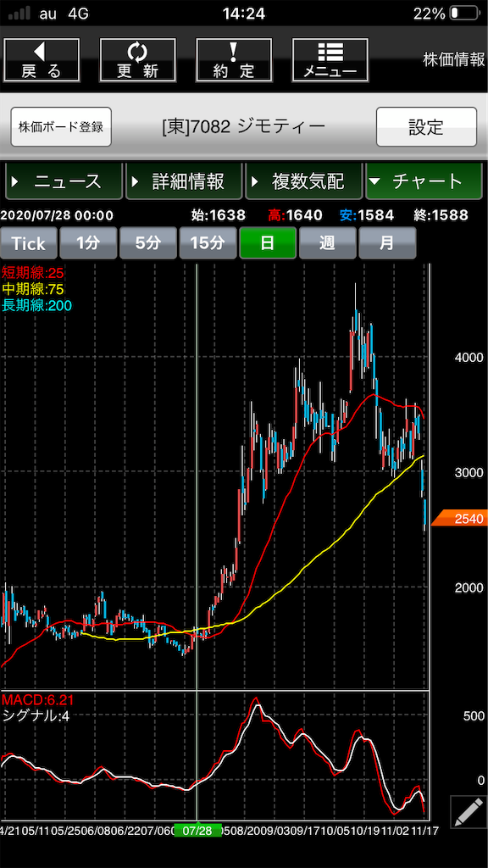Tap the pencil drawing tool icon
The width and height of the screenshot is (488, 868).
tap(468, 811)
